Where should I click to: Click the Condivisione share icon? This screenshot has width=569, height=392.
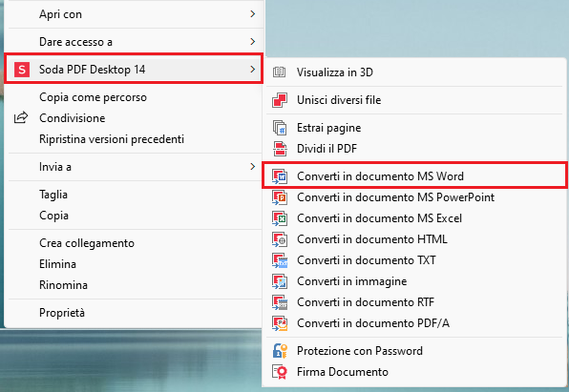pos(21,118)
